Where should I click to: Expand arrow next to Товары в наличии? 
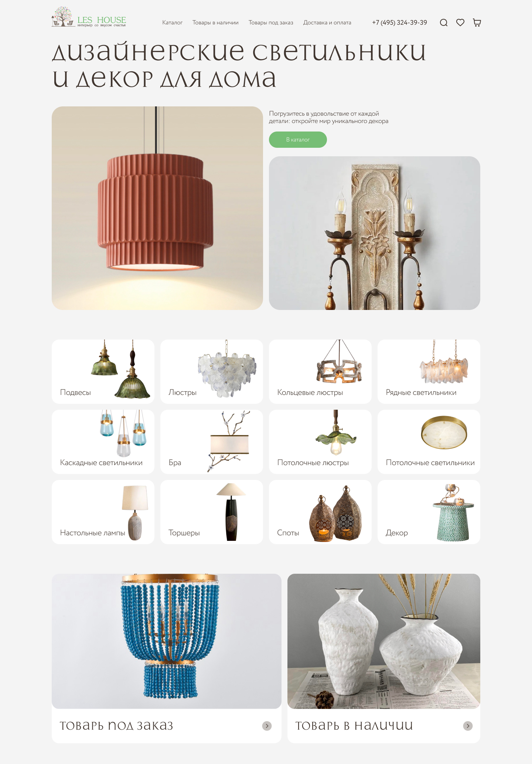click(x=468, y=726)
